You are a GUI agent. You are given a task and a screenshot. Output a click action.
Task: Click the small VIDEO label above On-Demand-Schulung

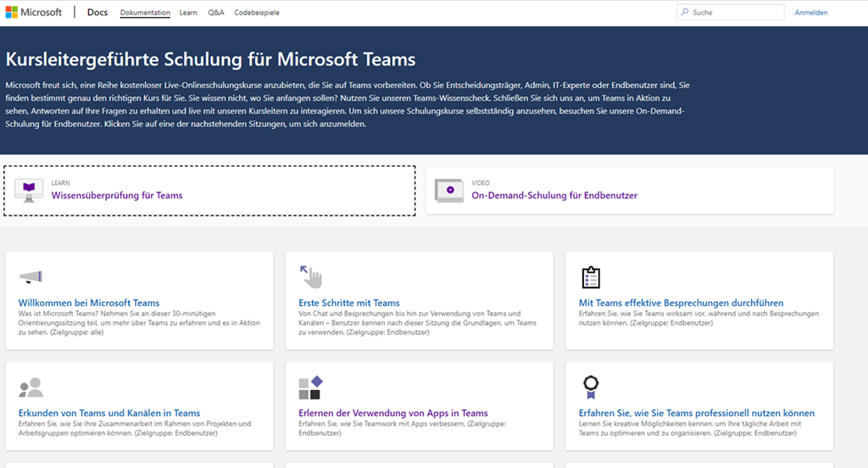(x=481, y=183)
